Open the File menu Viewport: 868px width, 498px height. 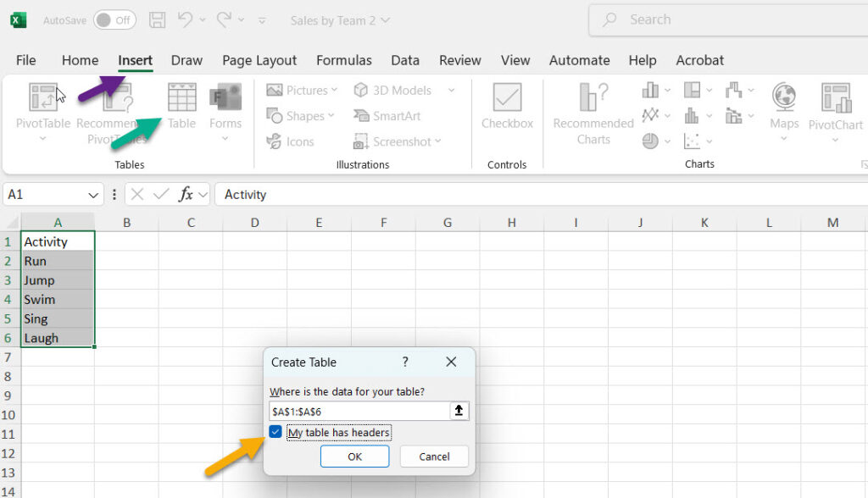point(25,60)
